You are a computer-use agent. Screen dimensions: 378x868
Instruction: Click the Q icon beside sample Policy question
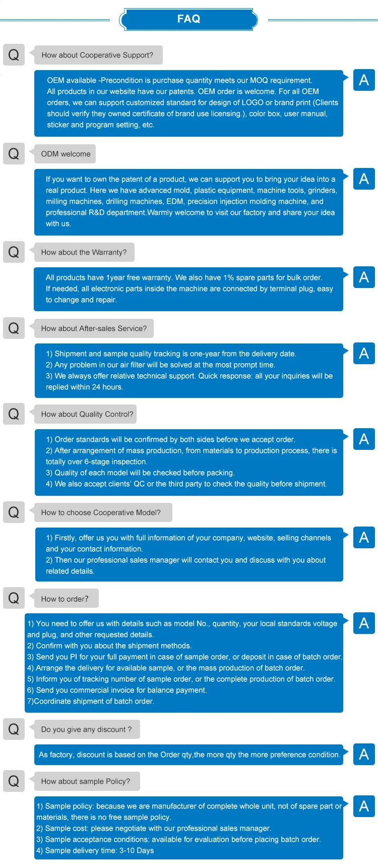(x=14, y=781)
